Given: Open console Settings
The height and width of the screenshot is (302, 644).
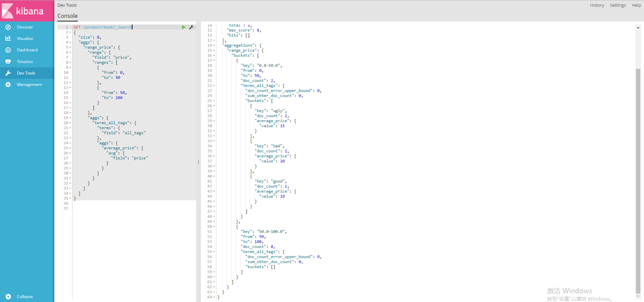Looking at the screenshot, I should tap(618, 5).
